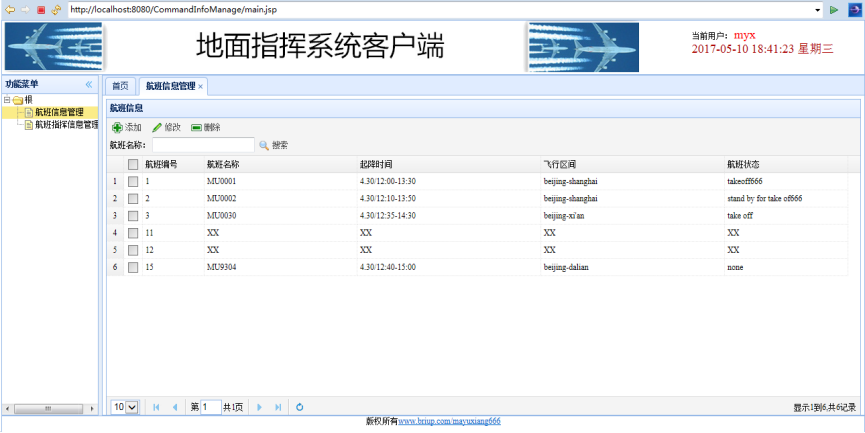
Task: Click the sidebar scrollbar left arrow
Action: (7, 409)
